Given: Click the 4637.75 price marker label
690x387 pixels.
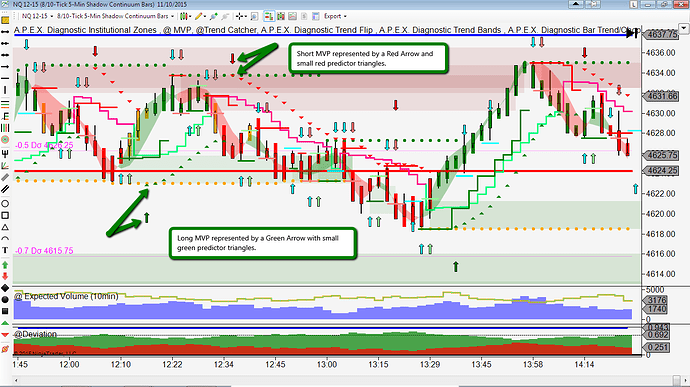Looking at the screenshot, I should 660,34.
